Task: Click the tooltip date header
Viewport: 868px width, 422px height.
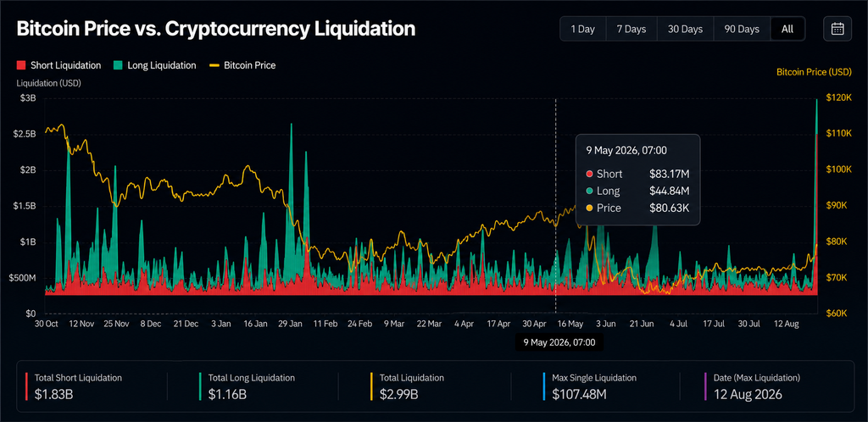Action: 626,150
